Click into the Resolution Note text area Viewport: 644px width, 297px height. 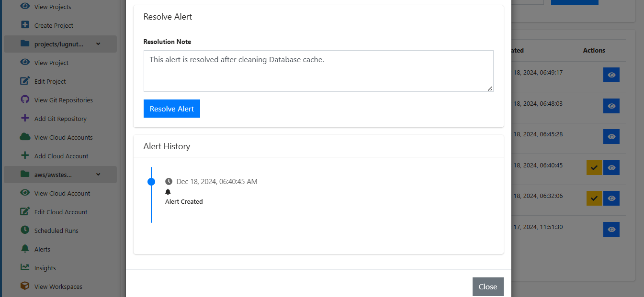(x=318, y=71)
